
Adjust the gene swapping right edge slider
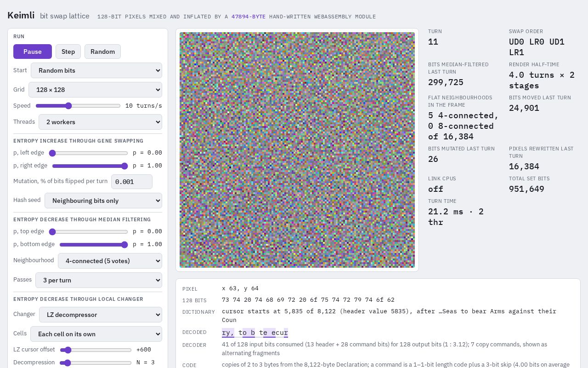(90, 166)
